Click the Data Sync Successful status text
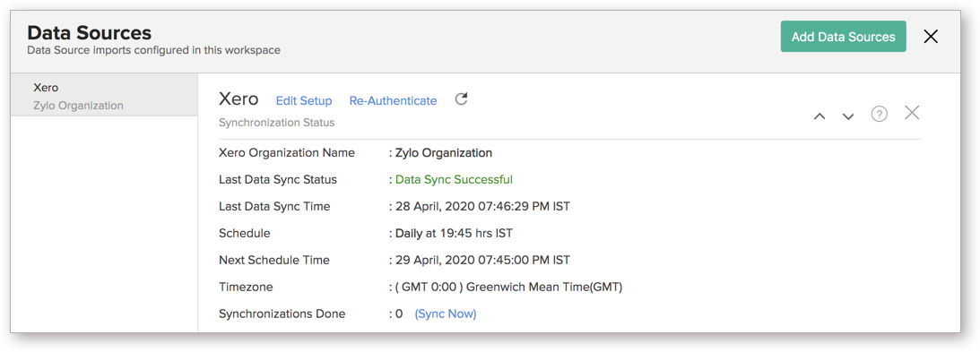The height and width of the screenshot is (352, 980). pos(454,180)
